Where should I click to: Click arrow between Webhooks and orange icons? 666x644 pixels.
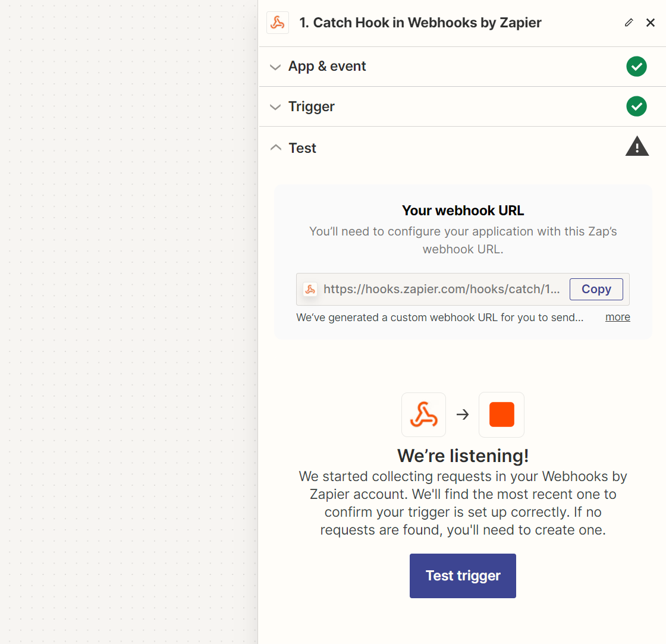pos(463,414)
